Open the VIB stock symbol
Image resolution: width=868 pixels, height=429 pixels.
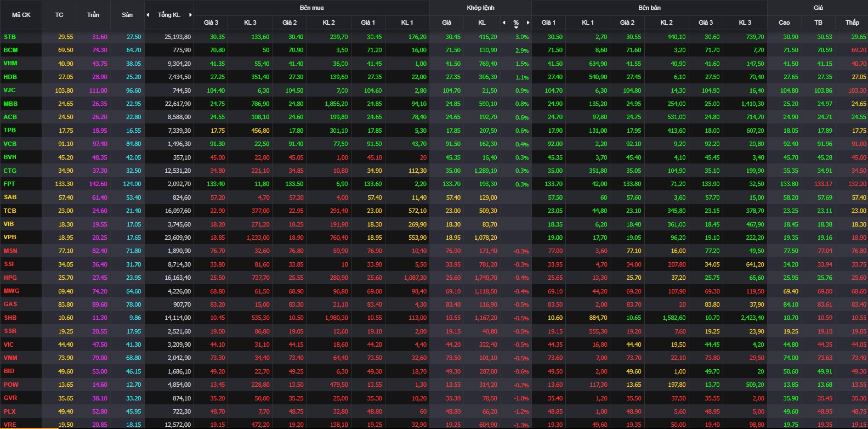click(9, 224)
